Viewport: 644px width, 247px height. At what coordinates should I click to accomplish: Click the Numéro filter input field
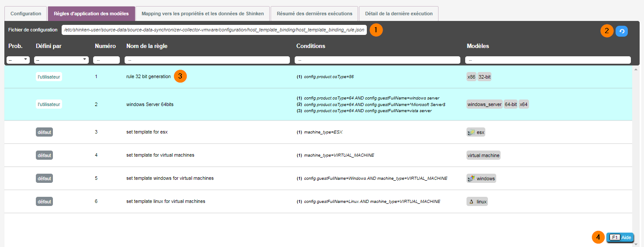coord(106,60)
